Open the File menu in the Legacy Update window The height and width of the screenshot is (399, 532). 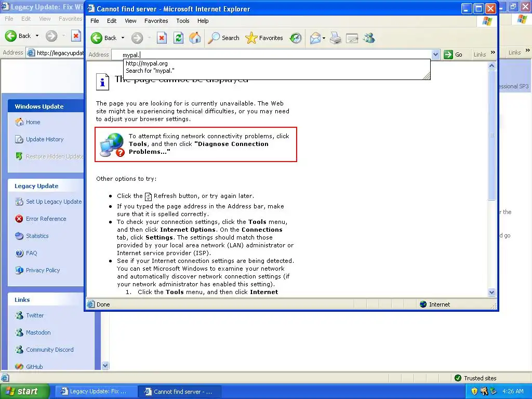9,19
